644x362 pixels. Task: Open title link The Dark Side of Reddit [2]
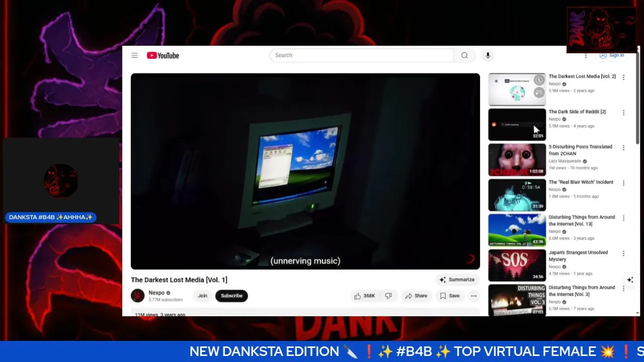click(x=577, y=112)
